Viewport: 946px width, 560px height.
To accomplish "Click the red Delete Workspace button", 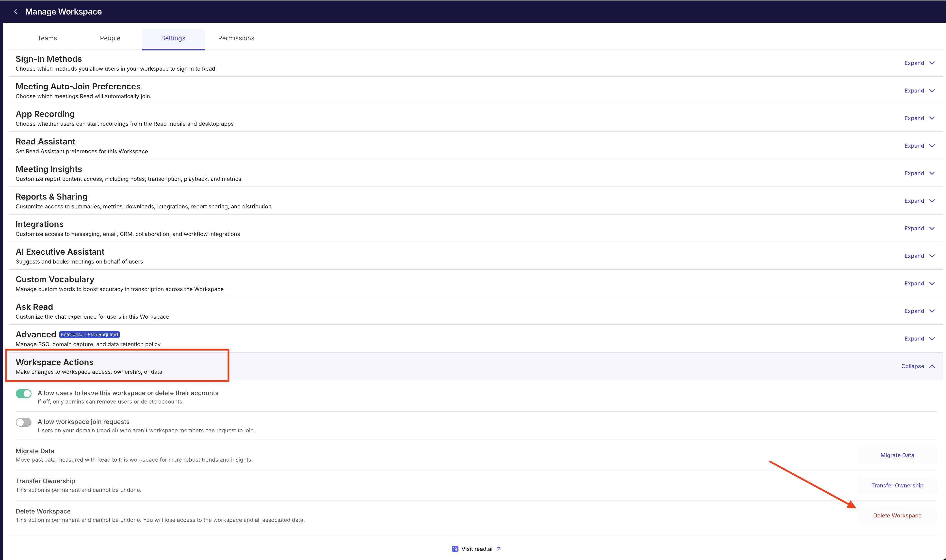I will pyautogui.click(x=897, y=515).
